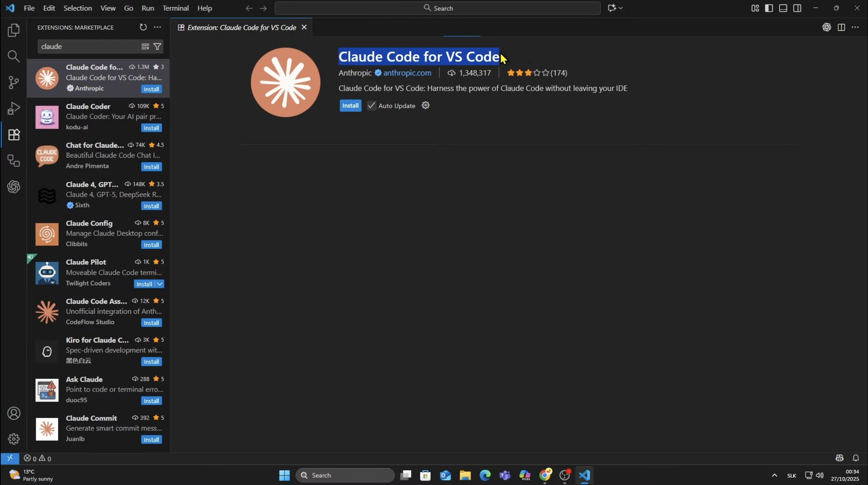
Task: Toggle the Auto Update checkbox
Action: point(371,106)
